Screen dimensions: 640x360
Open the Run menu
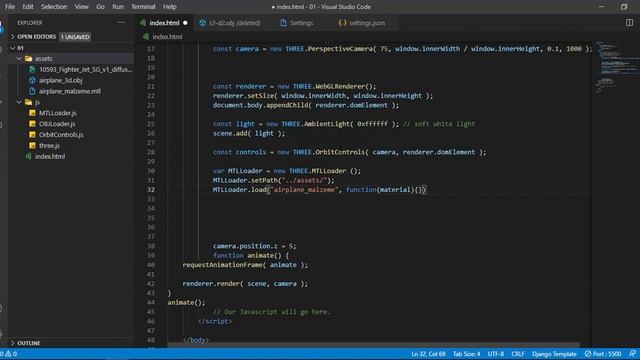(x=118, y=7)
